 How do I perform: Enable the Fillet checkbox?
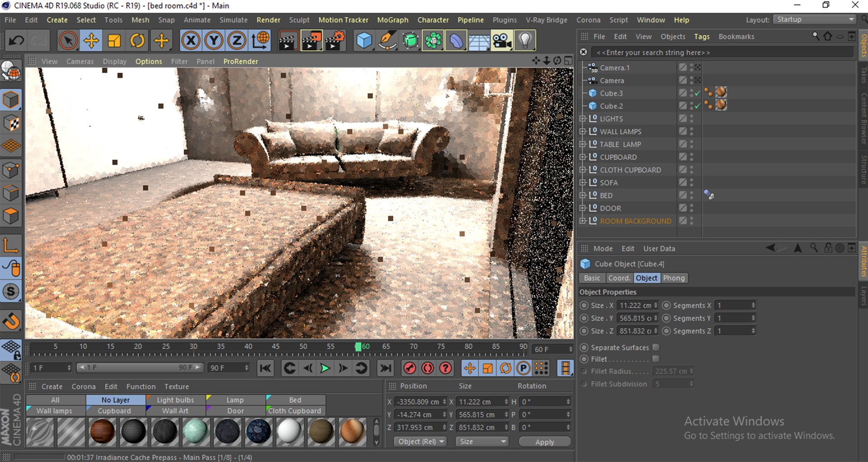coord(656,358)
